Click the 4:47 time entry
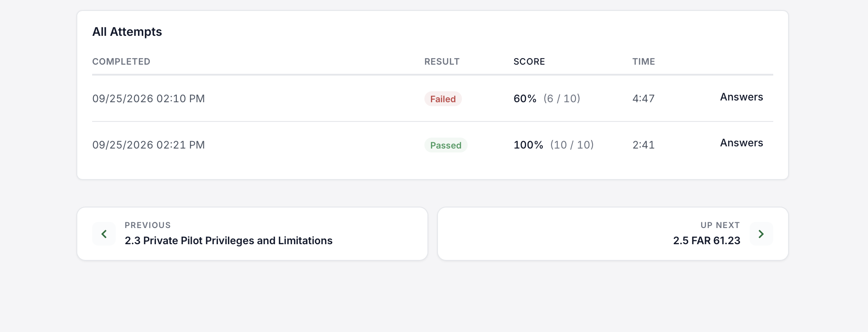 click(x=644, y=99)
